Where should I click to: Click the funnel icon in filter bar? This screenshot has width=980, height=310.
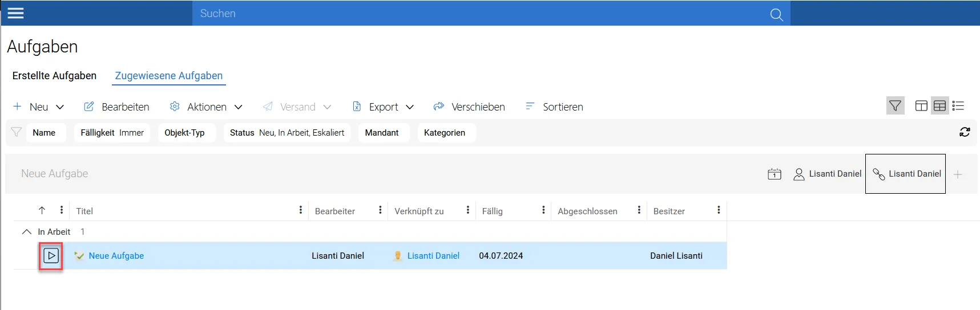pos(17,132)
